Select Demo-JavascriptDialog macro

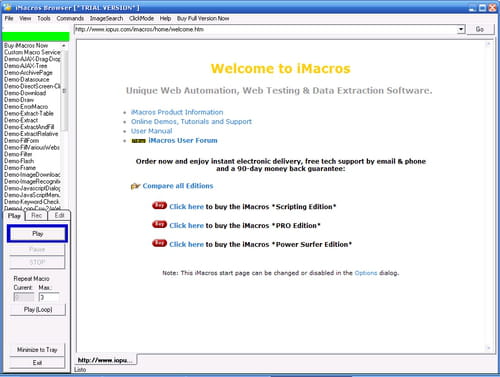tap(32, 188)
